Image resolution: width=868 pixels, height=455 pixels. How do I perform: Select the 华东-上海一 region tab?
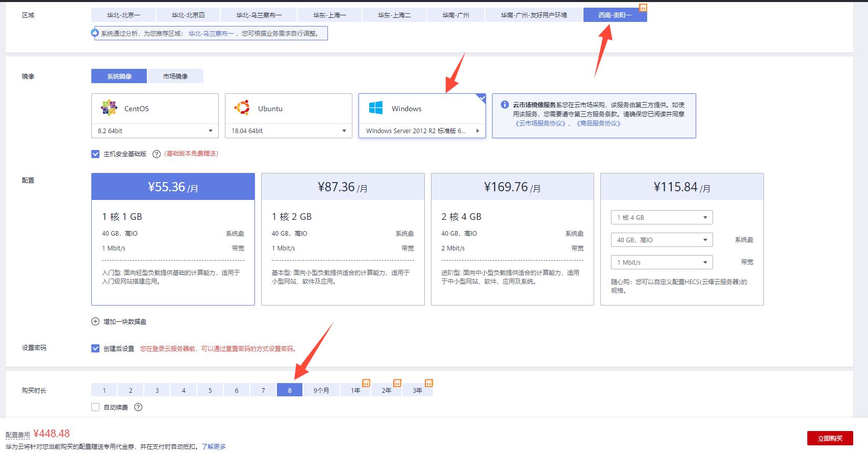click(x=329, y=15)
